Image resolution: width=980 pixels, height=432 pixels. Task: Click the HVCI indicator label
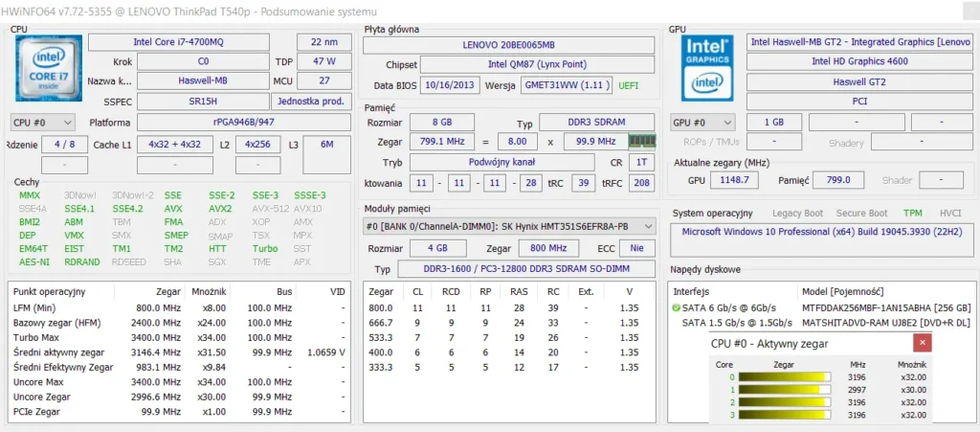pyautogui.click(x=950, y=214)
